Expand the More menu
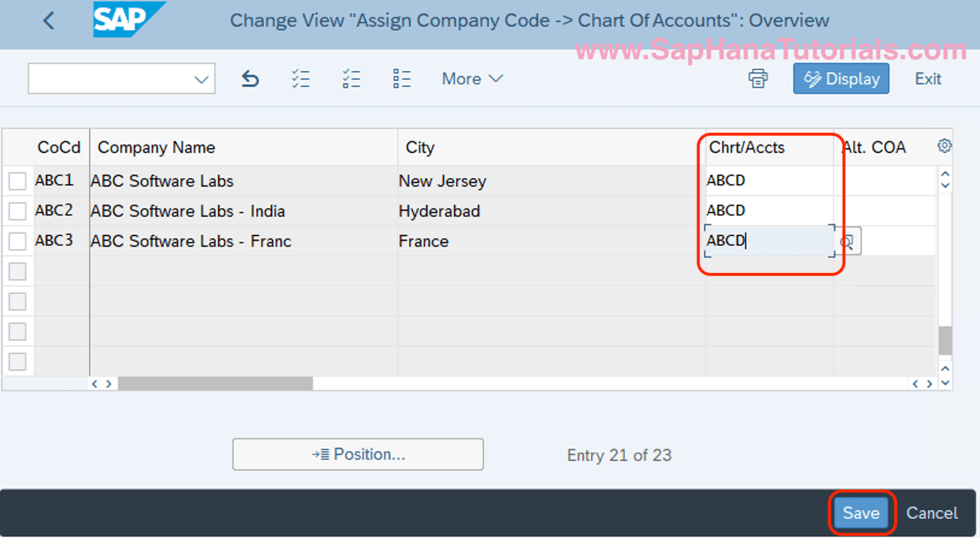The image size is (980, 538). point(472,79)
